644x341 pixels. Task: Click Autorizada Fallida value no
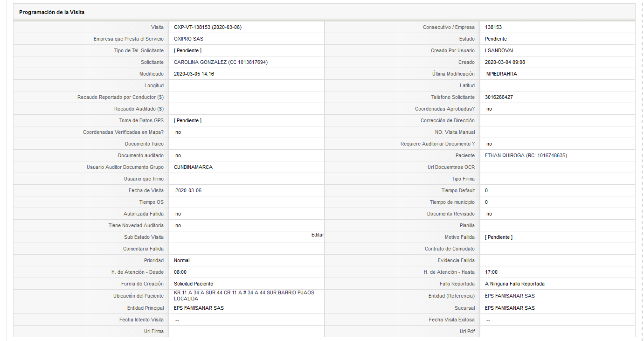click(178, 214)
